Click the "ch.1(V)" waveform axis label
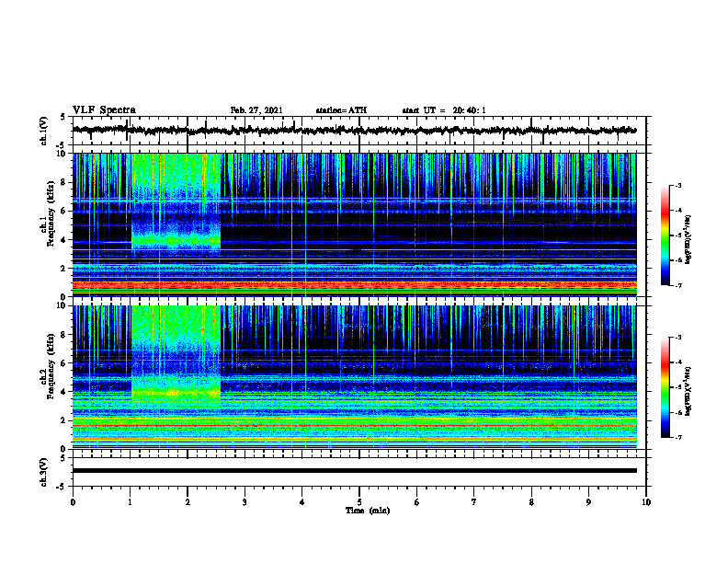The width and height of the screenshot is (728, 563). click(x=44, y=131)
